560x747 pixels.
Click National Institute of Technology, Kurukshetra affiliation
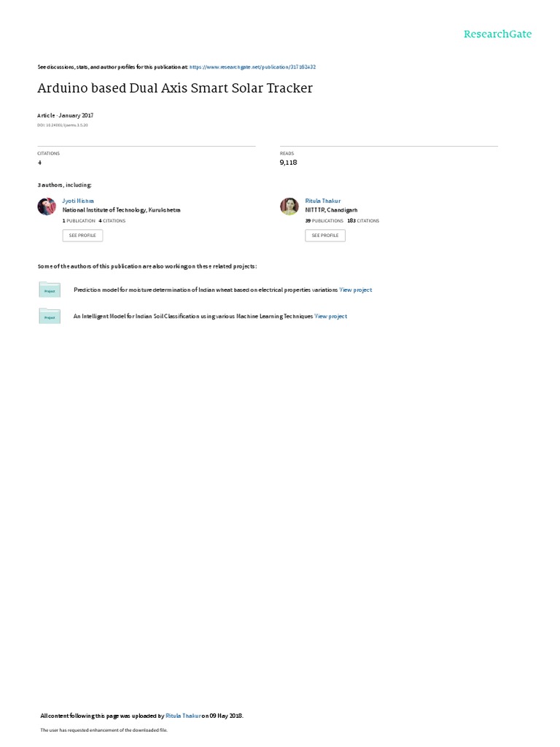coord(122,210)
